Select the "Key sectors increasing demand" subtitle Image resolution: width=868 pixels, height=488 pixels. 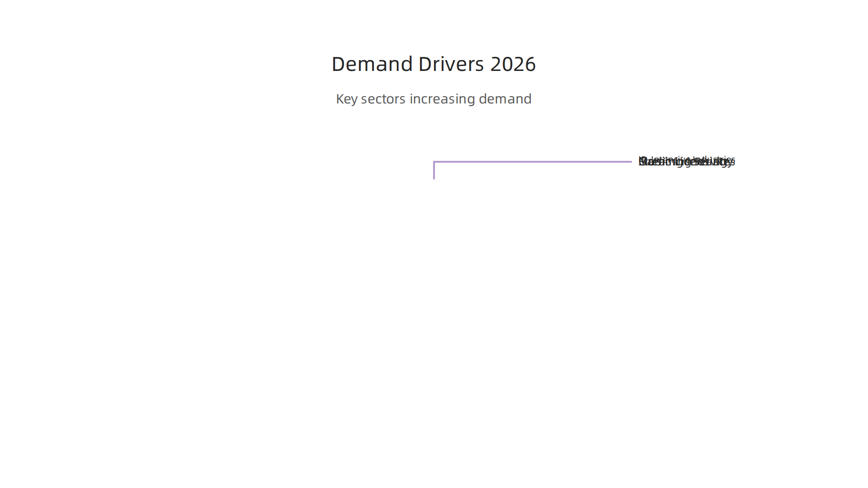tap(434, 99)
